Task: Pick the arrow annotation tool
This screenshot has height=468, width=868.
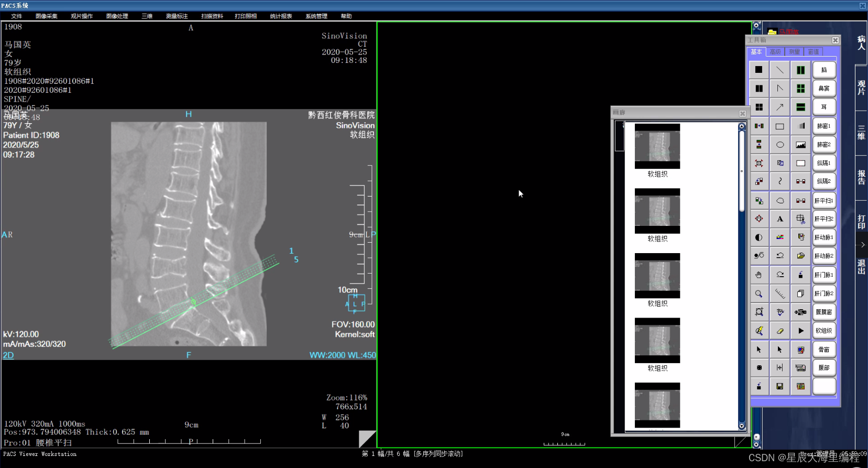Action: pyautogui.click(x=779, y=107)
